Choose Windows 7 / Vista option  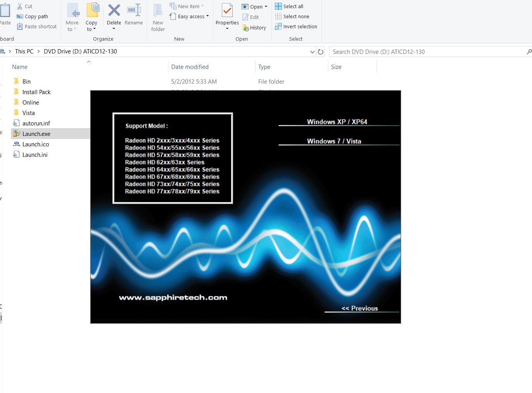(334, 141)
